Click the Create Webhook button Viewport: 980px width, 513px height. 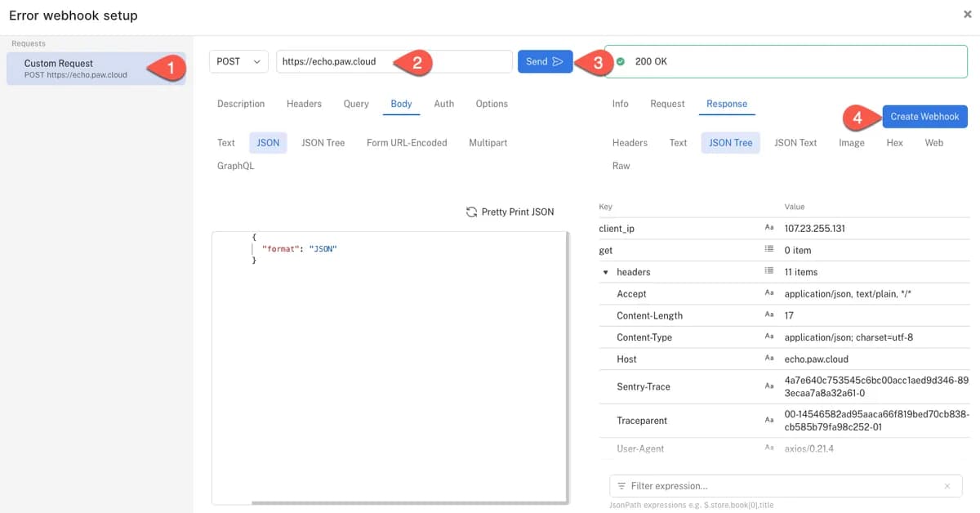click(x=924, y=117)
